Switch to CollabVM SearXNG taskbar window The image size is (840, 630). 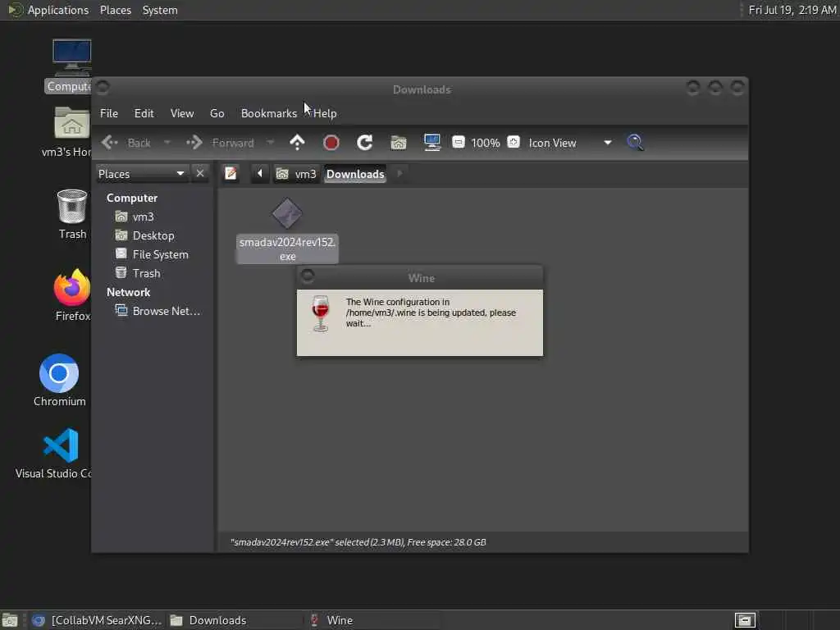[97, 620]
